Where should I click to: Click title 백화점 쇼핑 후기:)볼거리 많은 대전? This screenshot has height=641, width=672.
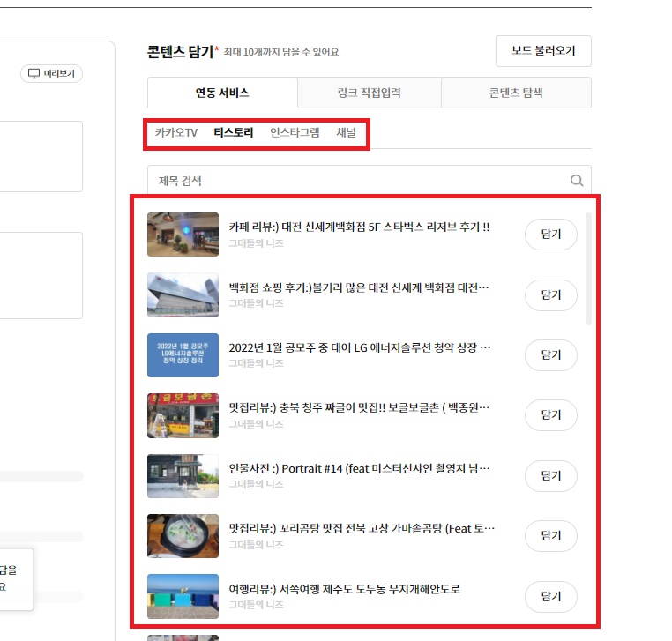tap(359, 287)
